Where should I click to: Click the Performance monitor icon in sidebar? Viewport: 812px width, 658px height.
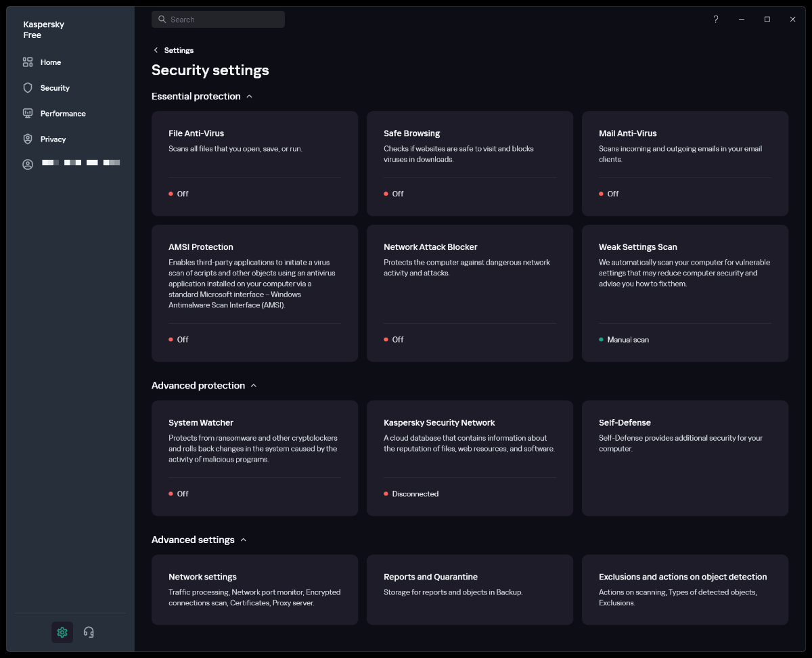(x=28, y=114)
